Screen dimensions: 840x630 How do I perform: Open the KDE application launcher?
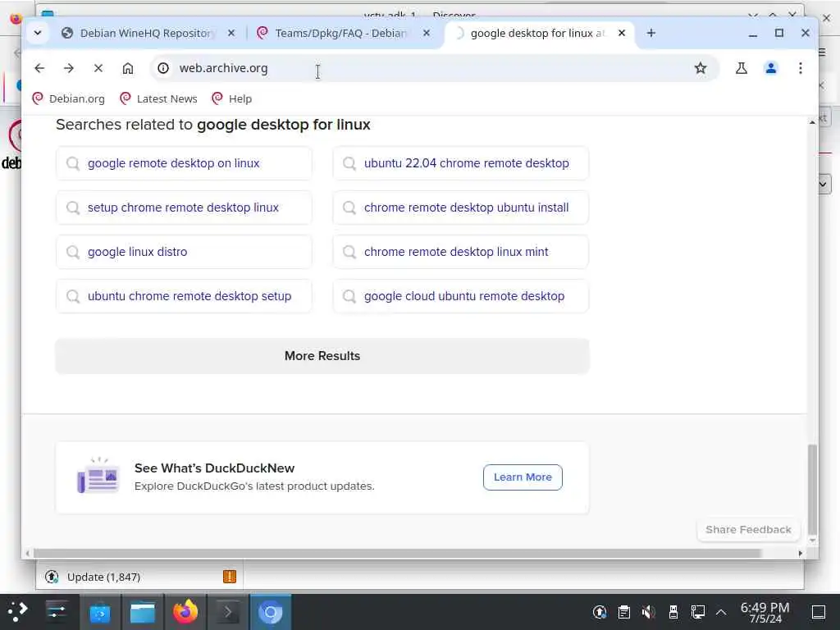coord(18,612)
